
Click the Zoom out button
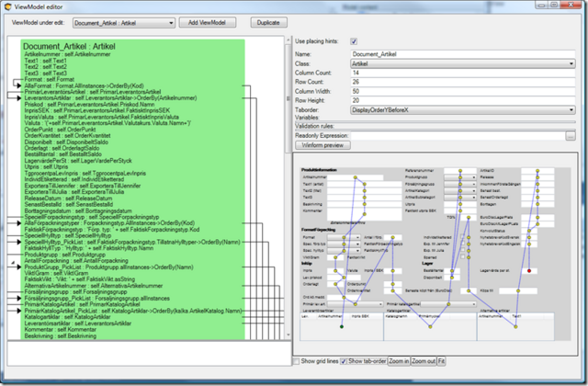[424, 361]
